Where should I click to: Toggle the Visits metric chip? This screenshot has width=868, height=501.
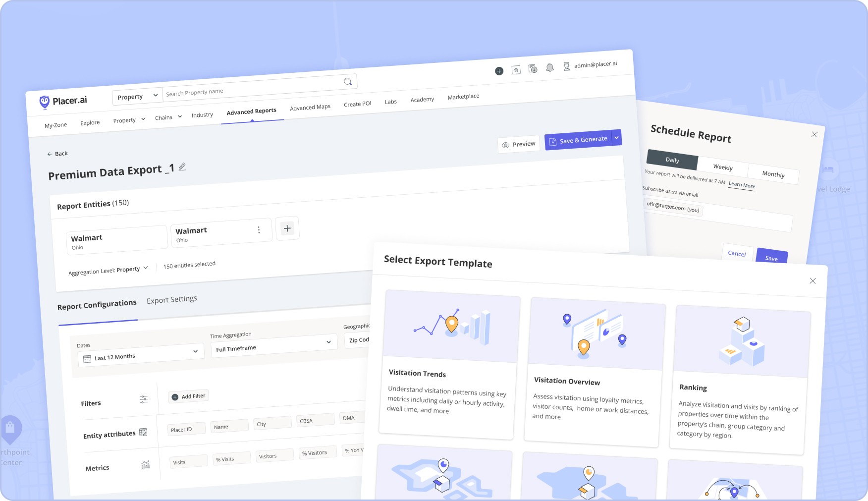point(189,461)
